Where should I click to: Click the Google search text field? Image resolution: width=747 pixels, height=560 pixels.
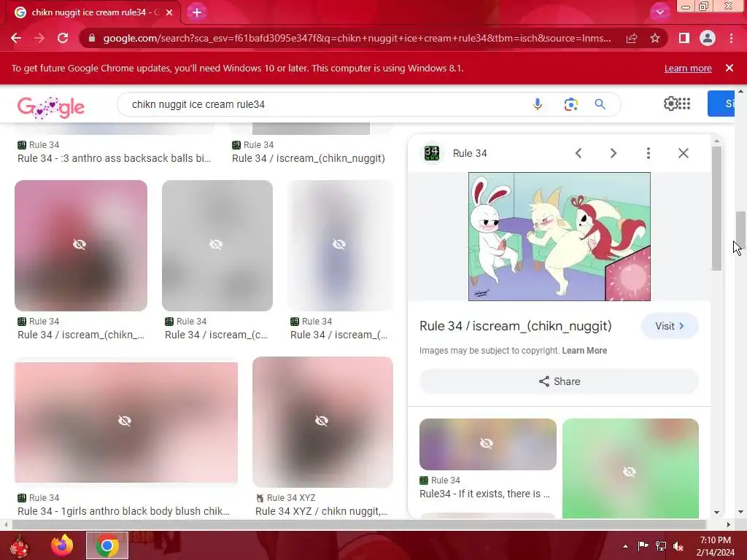324,104
